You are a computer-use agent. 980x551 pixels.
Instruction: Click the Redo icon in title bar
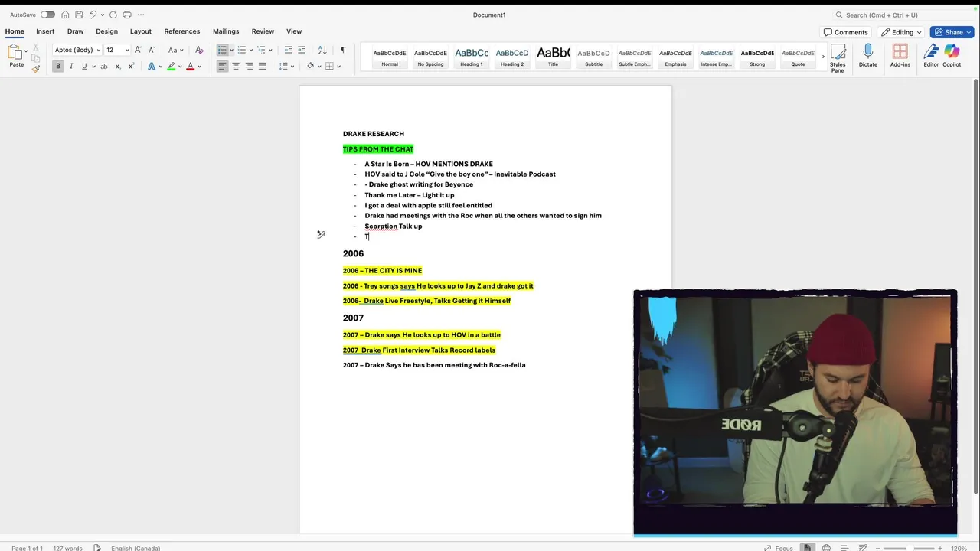tap(113, 15)
